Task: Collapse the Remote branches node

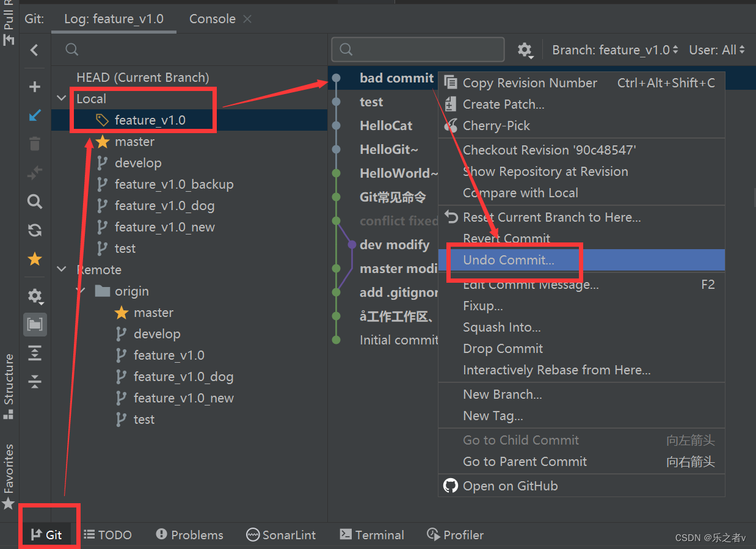Action: [x=62, y=270]
